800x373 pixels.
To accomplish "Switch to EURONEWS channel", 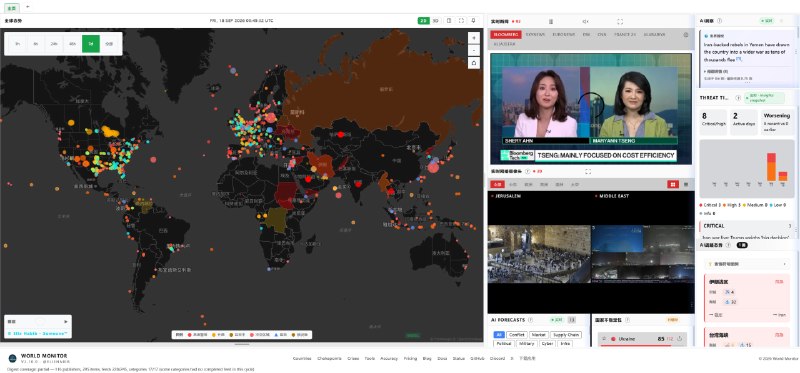I will (x=563, y=35).
